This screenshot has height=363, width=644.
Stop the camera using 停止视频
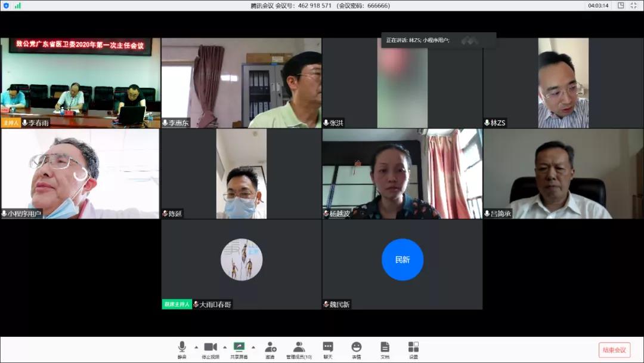point(210,350)
